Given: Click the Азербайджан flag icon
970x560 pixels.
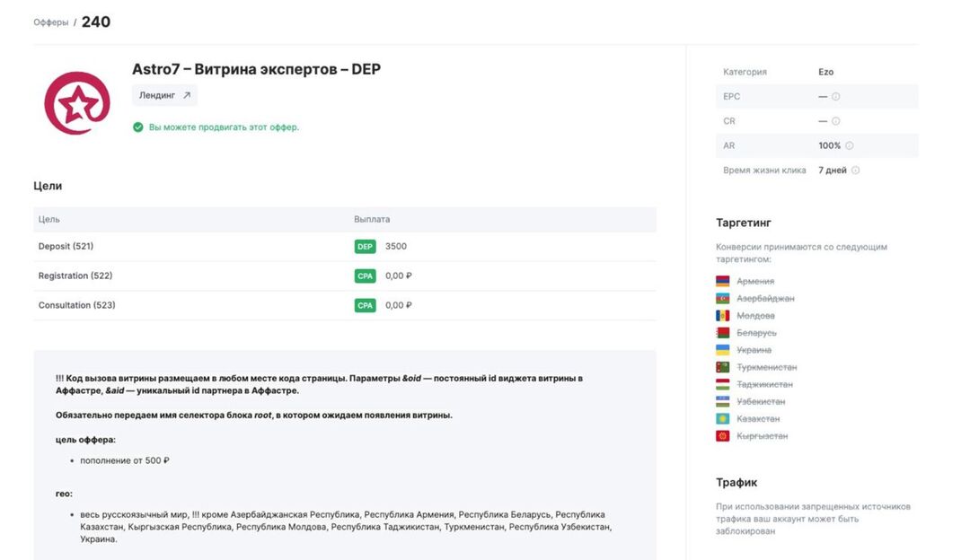Looking at the screenshot, I should (x=722, y=299).
